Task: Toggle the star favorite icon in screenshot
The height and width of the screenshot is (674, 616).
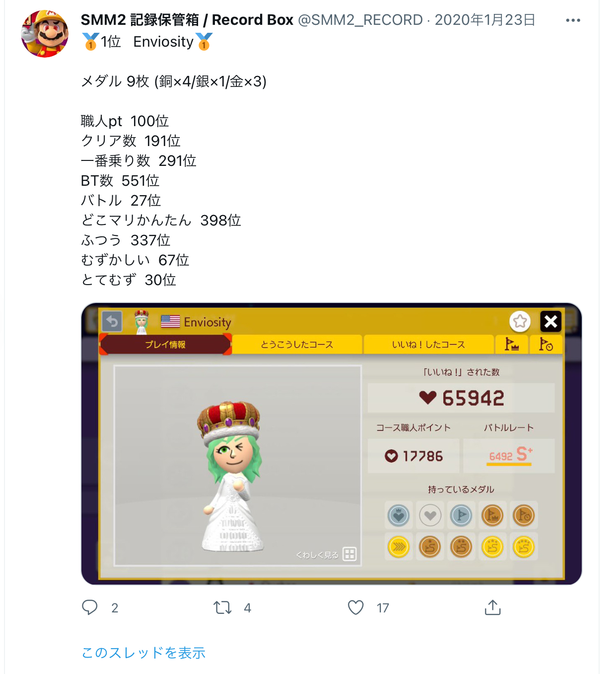Action: point(520,322)
